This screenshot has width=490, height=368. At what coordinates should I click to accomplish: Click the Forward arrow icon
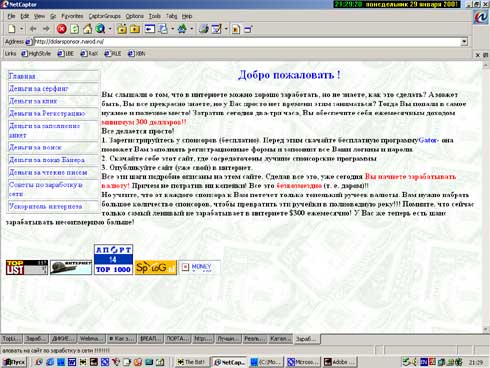click(46, 29)
